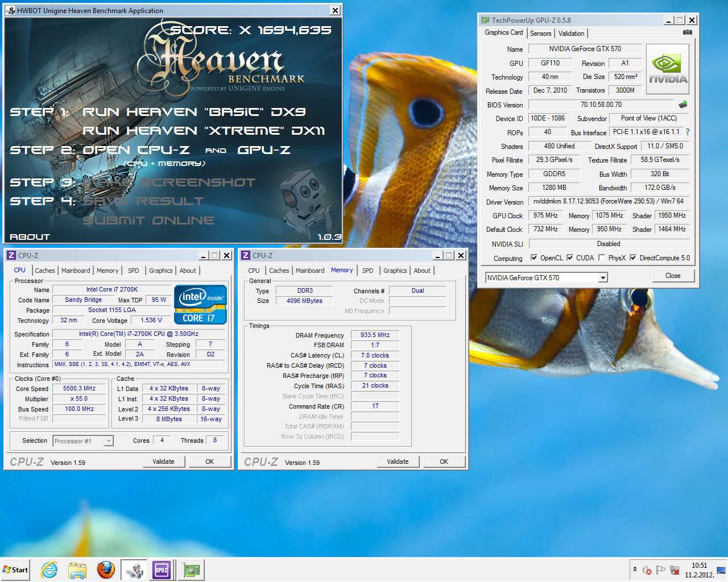Launch Firefox from the taskbar
This screenshot has width=728, height=582.
click(x=106, y=570)
